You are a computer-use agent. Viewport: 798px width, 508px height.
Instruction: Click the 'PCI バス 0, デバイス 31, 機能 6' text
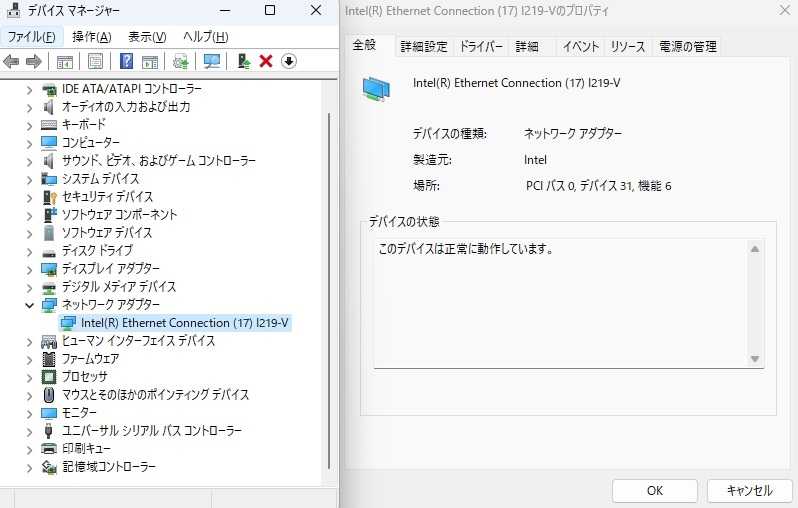tap(598, 186)
